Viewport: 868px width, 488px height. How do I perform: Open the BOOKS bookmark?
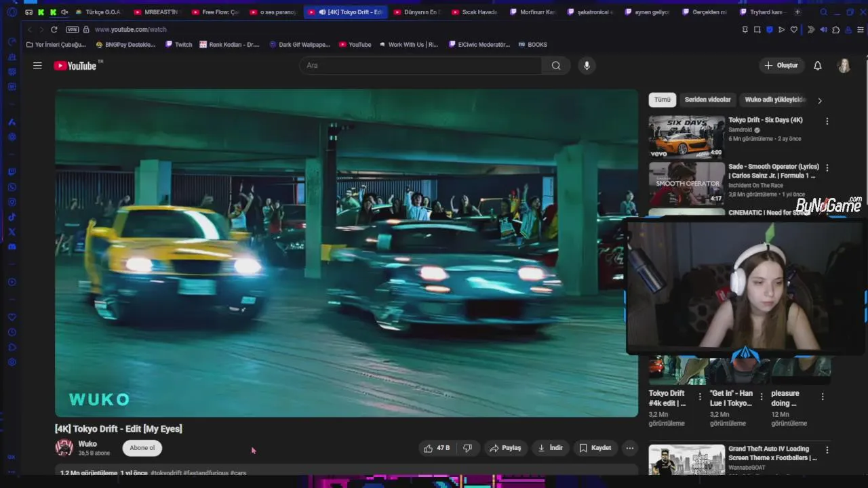coord(533,45)
